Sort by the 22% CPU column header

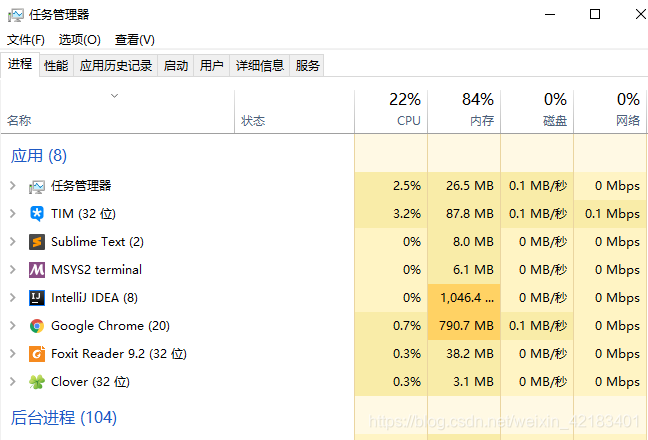click(x=391, y=112)
